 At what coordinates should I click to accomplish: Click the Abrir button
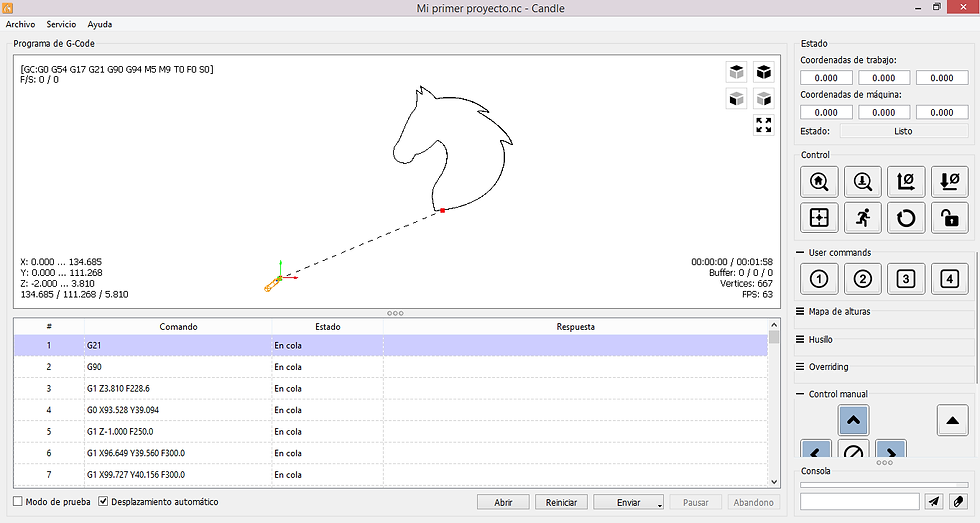[503, 502]
